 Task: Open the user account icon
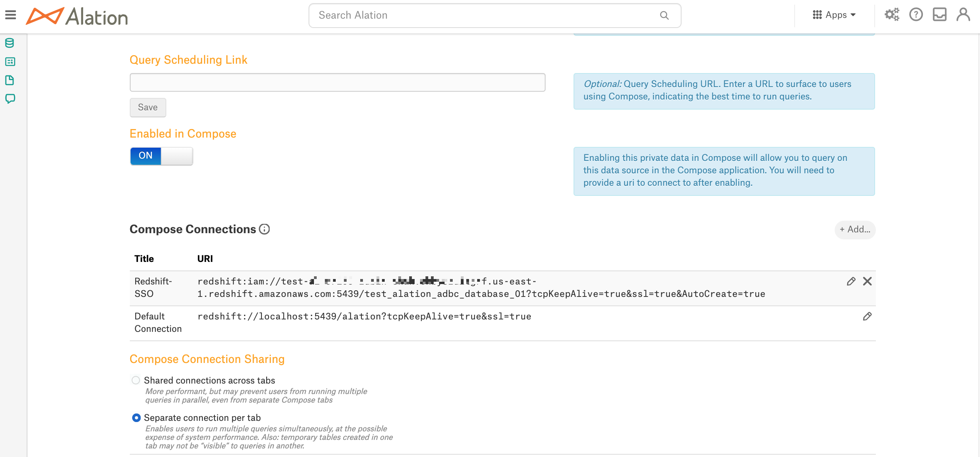coord(963,15)
